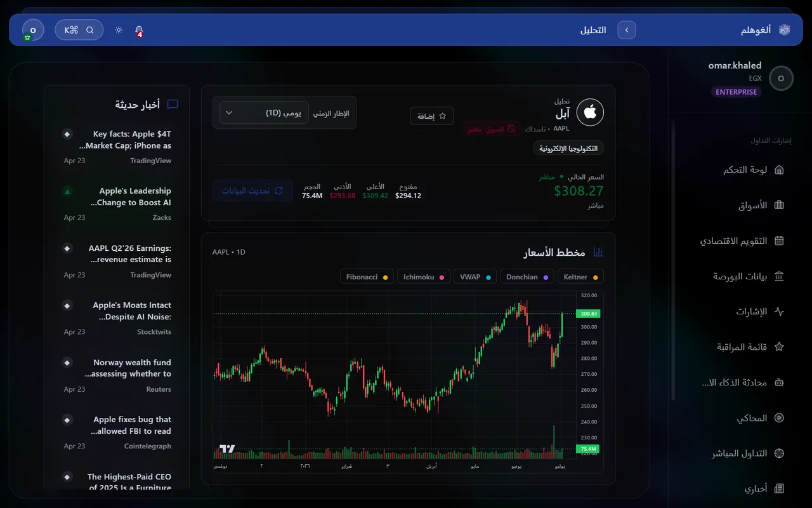Viewport: 812px width, 508px height.
Task: Click the search box with ⌘K
Action: click(79, 30)
